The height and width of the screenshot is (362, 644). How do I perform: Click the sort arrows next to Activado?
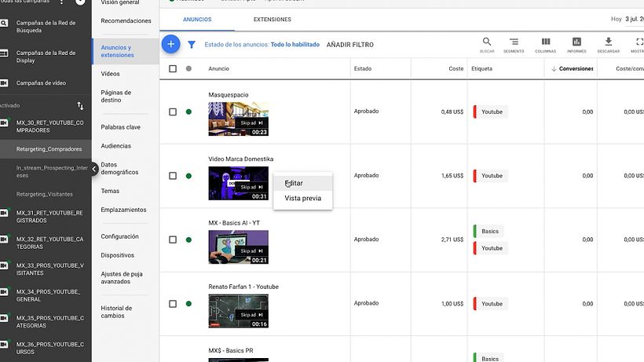80,106
